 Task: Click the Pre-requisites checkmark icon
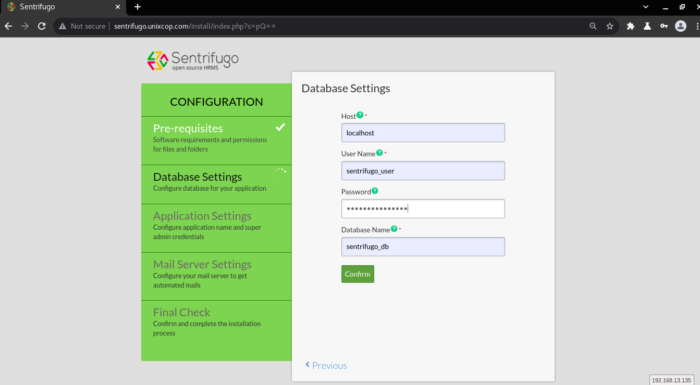pyautogui.click(x=280, y=127)
